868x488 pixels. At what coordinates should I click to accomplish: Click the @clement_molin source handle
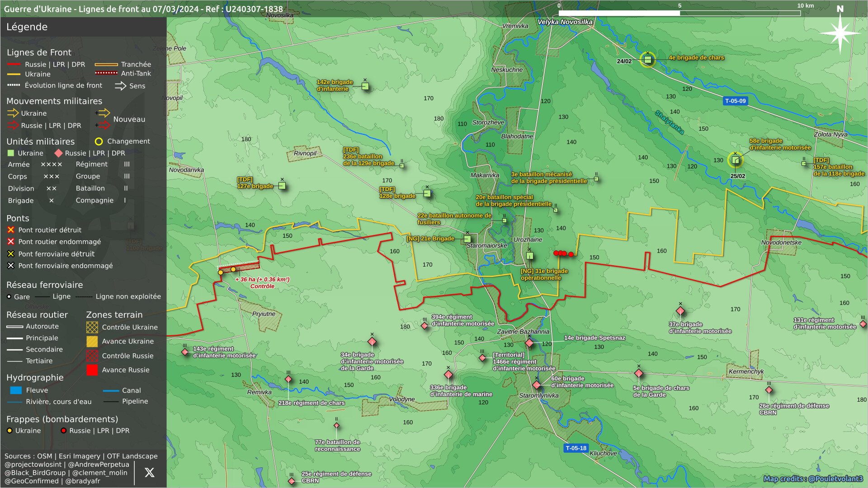(x=99, y=473)
